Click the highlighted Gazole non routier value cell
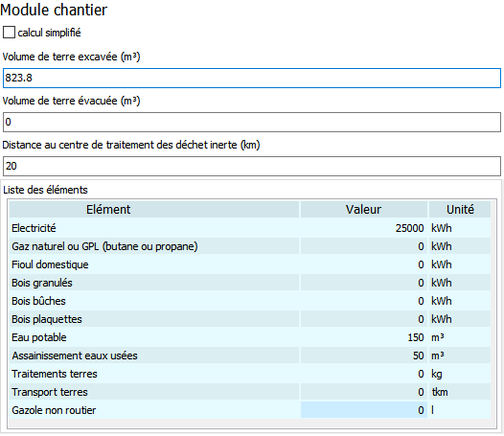Viewport: 504px width, 436px height. point(364,410)
